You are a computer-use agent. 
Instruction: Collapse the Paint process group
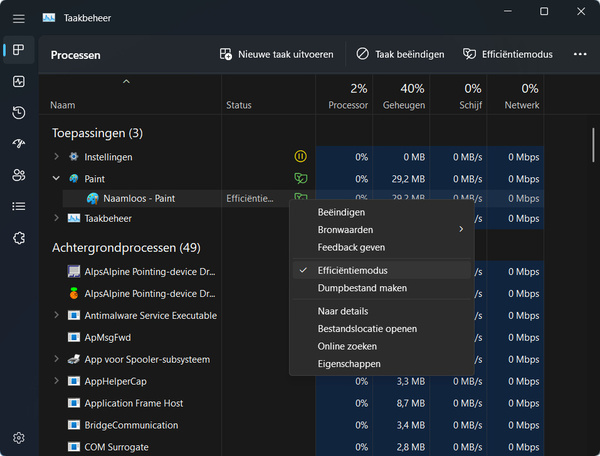pos(56,178)
